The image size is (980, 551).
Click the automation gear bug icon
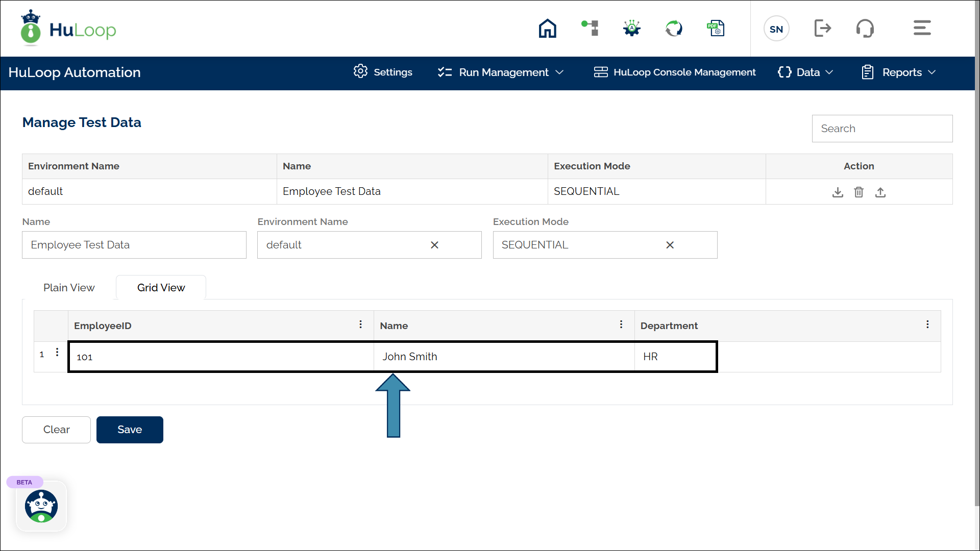tap(632, 29)
